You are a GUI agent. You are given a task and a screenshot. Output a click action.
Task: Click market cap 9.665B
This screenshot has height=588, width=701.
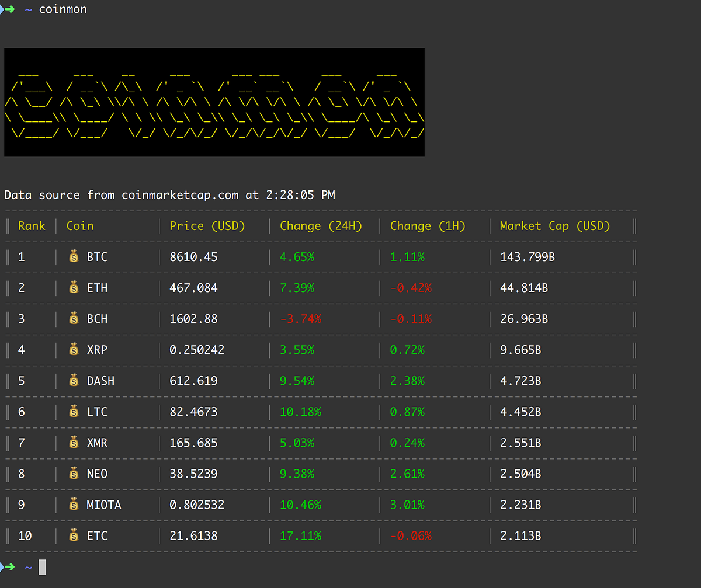point(520,350)
